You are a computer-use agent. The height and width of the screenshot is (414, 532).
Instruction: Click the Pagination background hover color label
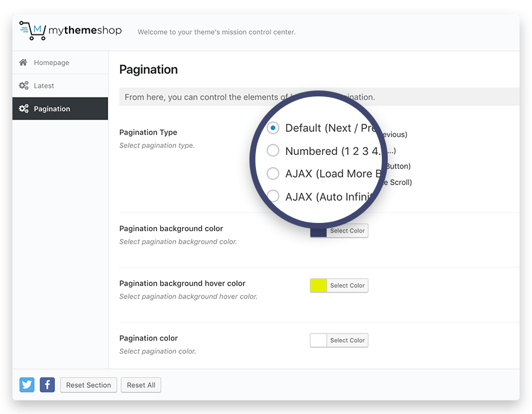(182, 283)
